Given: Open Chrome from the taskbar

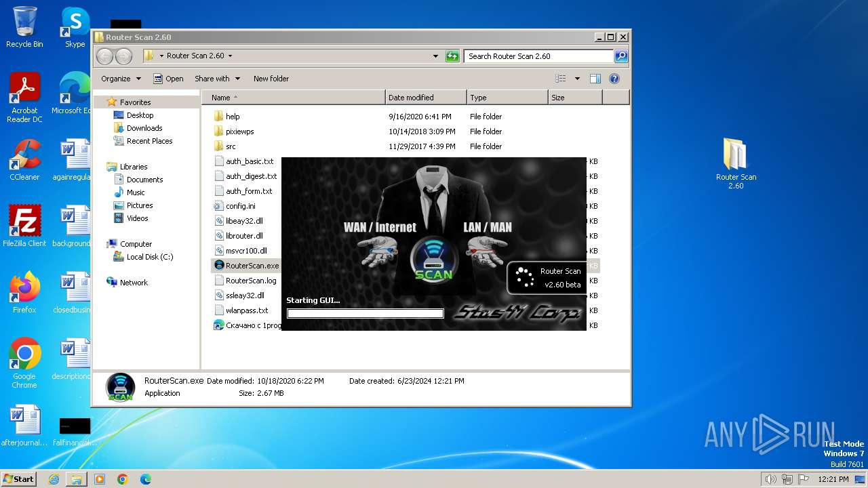Looking at the screenshot, I should pos(123,479).
